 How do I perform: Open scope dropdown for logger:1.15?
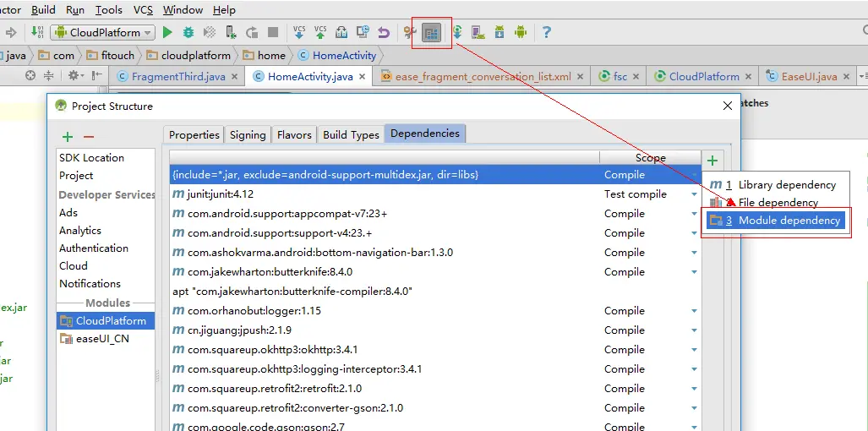[x=694, y=311]
